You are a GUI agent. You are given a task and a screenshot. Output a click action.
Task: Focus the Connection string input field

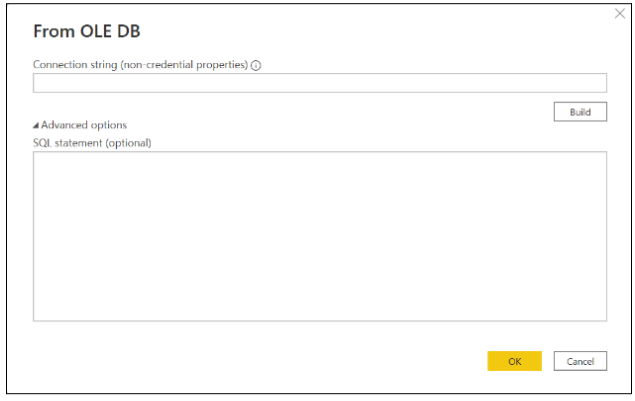coord(319,83)
